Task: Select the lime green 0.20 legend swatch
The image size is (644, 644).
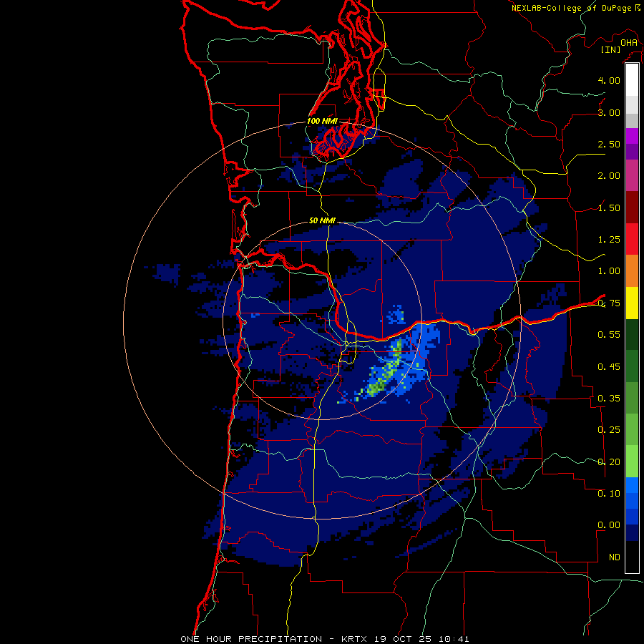Action: point(632,462)
